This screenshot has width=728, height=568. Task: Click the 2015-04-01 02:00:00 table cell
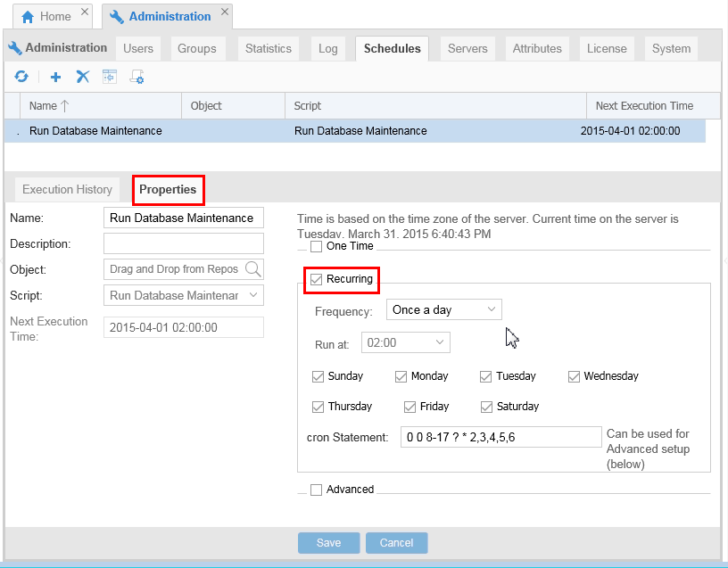[630, 131]
